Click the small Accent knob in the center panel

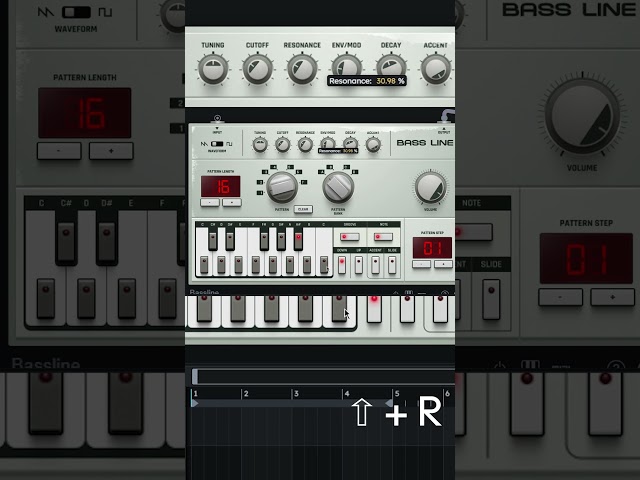click(x=373, y=145)
